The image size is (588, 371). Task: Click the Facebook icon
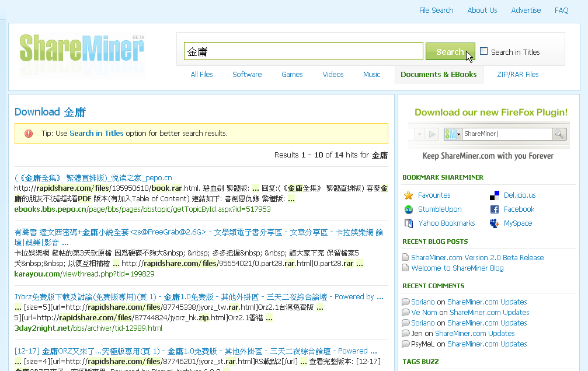[494, 209]
